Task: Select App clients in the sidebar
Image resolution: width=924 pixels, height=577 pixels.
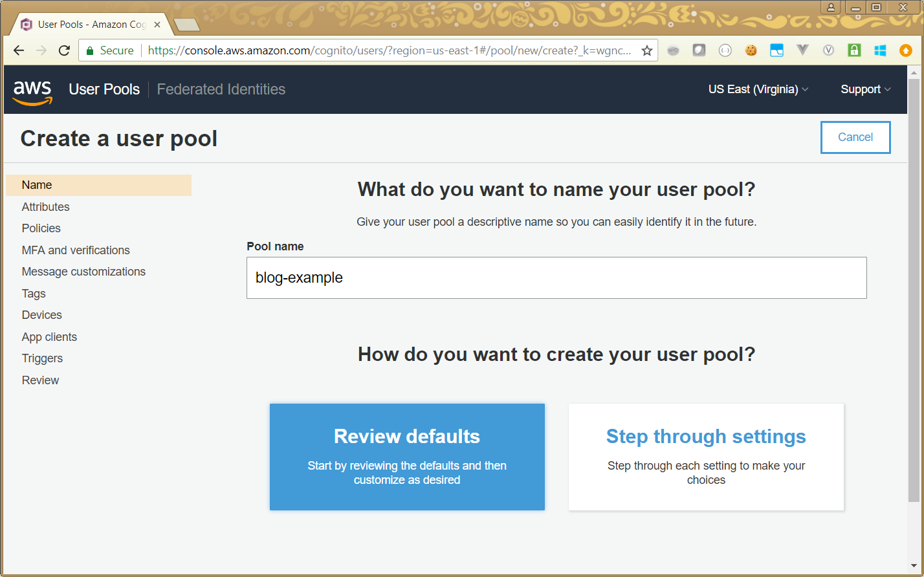Action: click(49, 337)
